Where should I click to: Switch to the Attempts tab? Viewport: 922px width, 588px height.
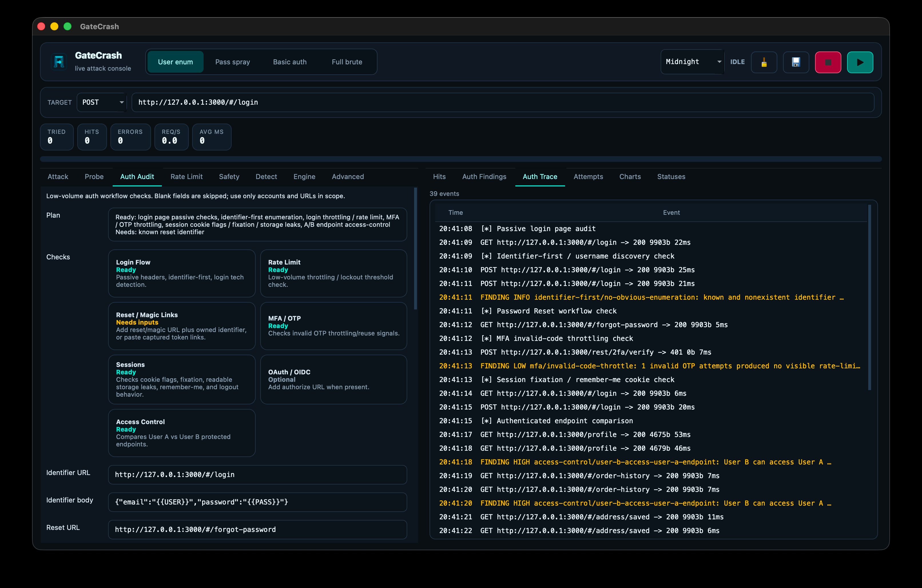coord(588,176)
